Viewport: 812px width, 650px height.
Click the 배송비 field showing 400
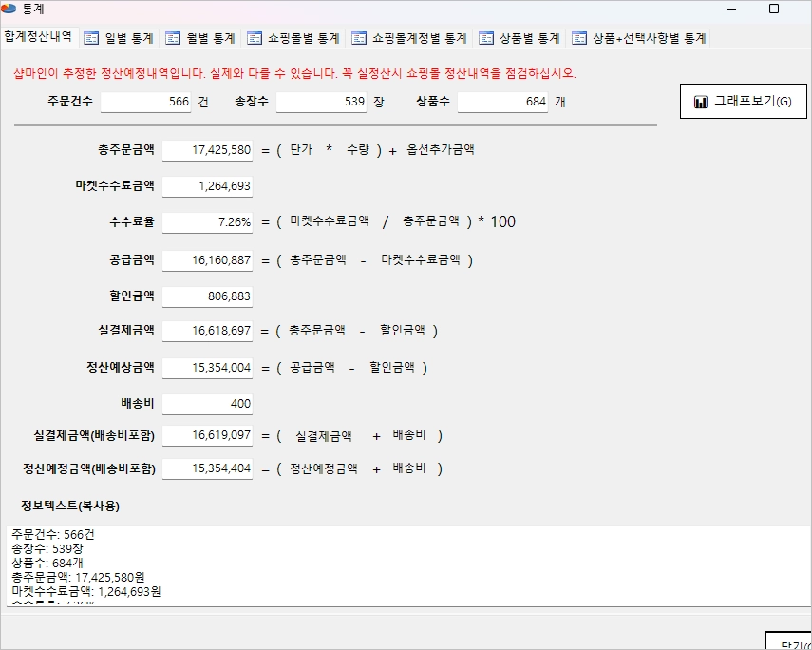(208, 404)
